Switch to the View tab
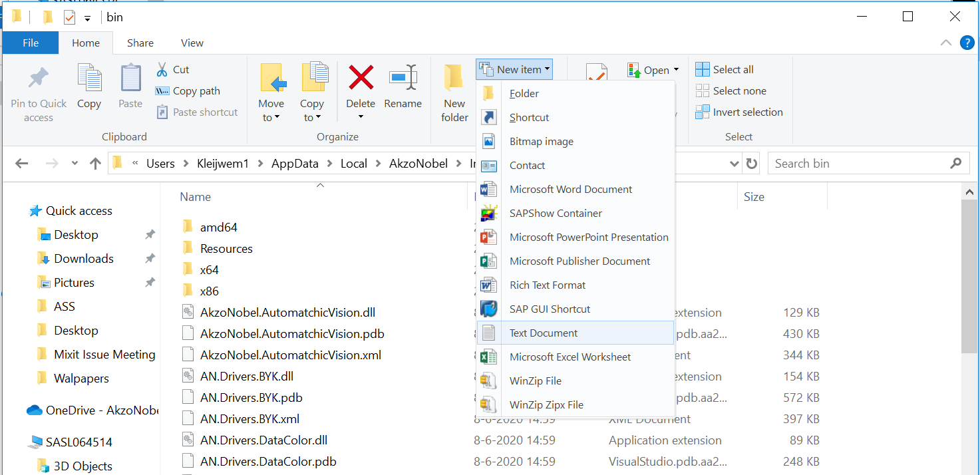Image resolution: width=980 pixels, height=475 pixels. 192,43
